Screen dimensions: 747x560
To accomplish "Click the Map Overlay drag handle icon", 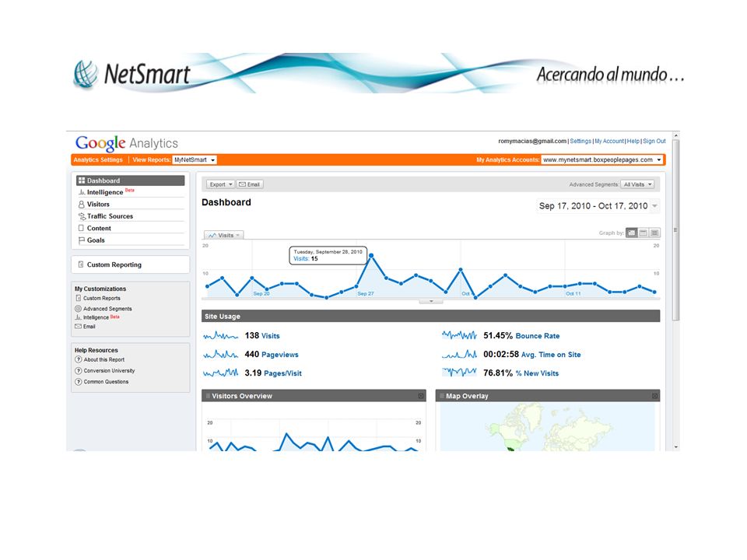I will pyautogui.click(x=442, y=396).
